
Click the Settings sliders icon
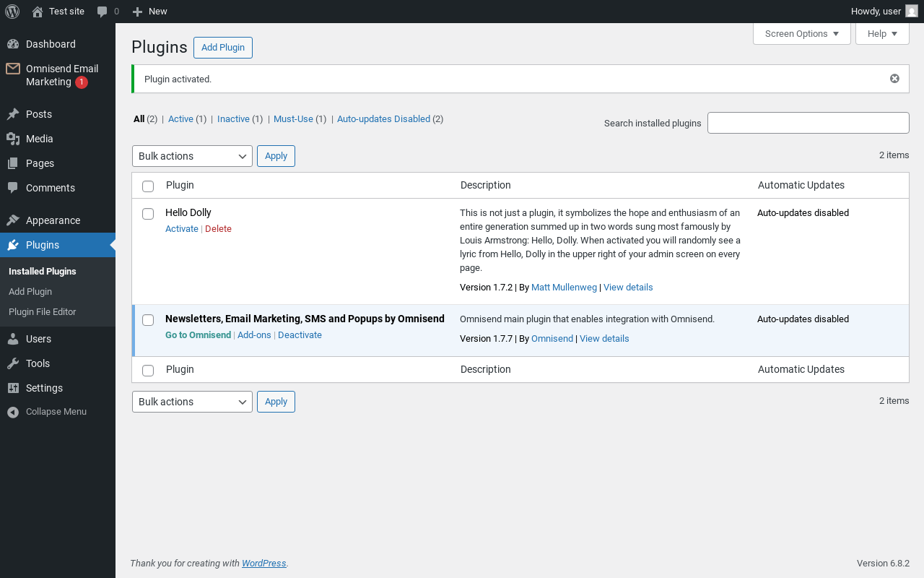13,388
